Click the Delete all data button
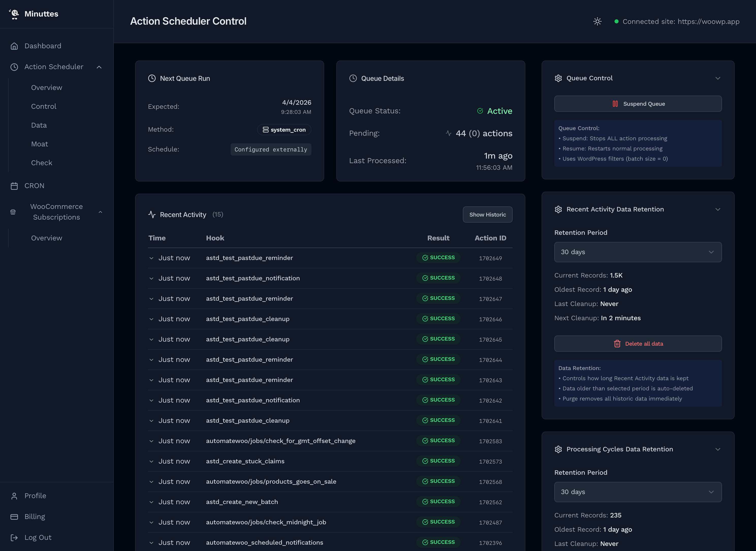 point(637,344)
